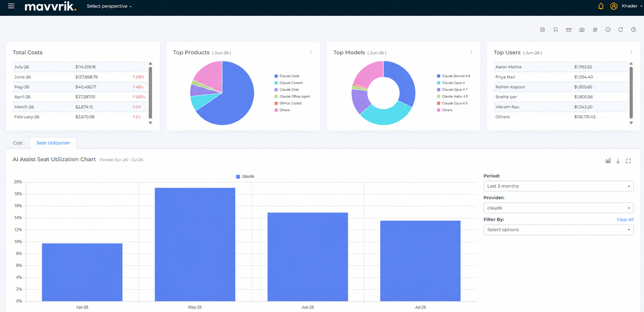
Task: Toggle Claude Opus 4.7 in the Top Models legend
Action: (x=452, y=90)
